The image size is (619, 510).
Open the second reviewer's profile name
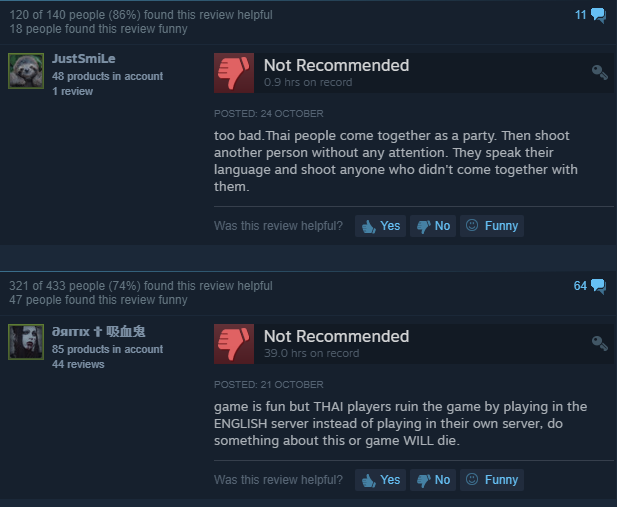click(99, 332)
